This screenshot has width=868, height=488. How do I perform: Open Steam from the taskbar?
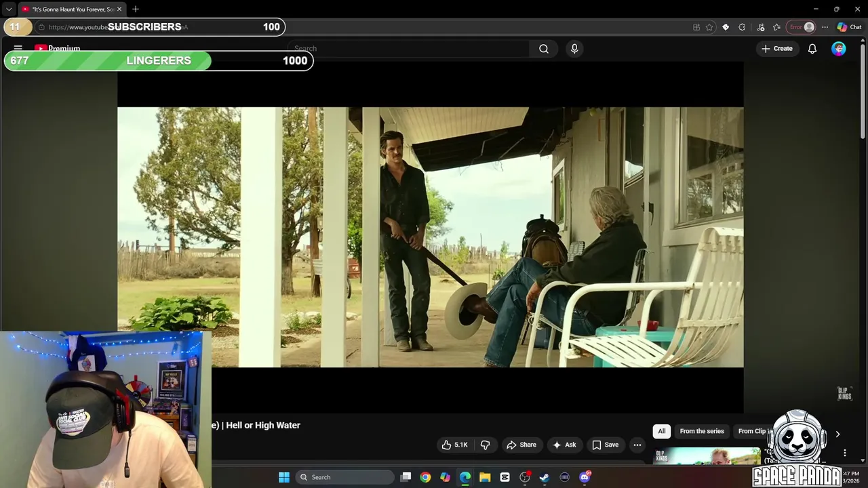pyautogui.click(x=544, y=477)
